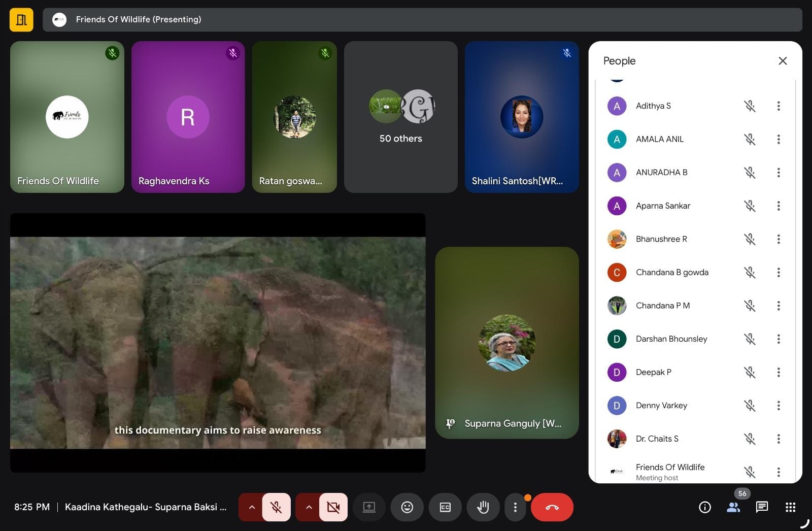Click the muted mic for Aparna Sankar
Screen dimensions: 812x531
[x=750, y=206]
